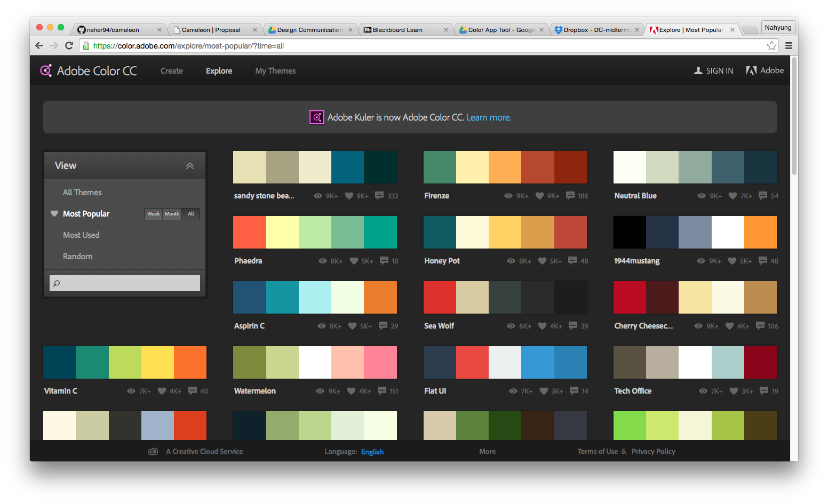Switch to the Dropbox DC-midterm browser tab

point(596,30)
